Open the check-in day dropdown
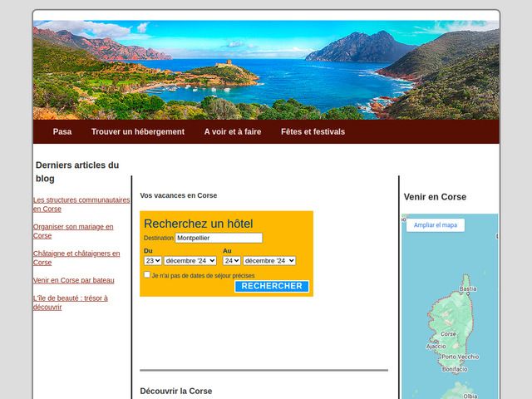 point(152,260)
